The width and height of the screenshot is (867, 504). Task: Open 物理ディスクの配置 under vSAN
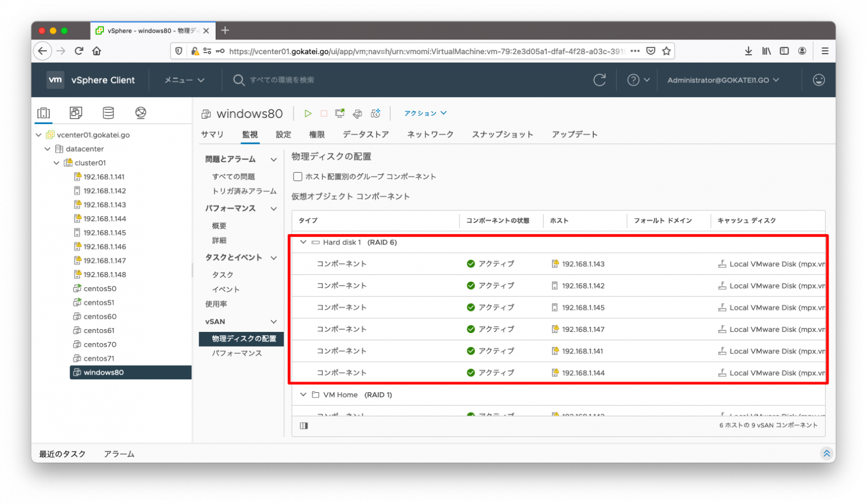[x=241, y=339]
